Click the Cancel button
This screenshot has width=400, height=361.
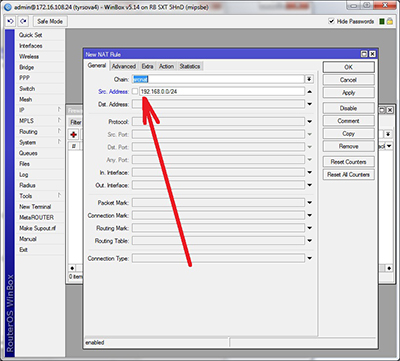[348, 80]
